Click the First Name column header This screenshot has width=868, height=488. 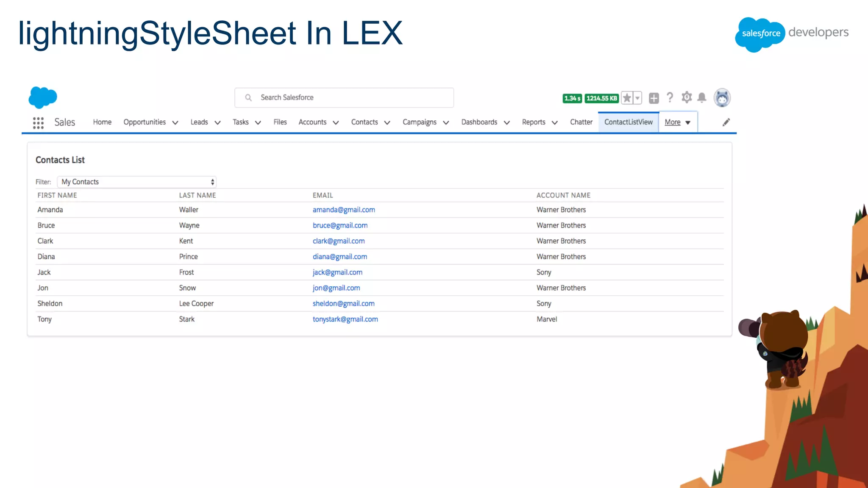[x=57, y=195]
